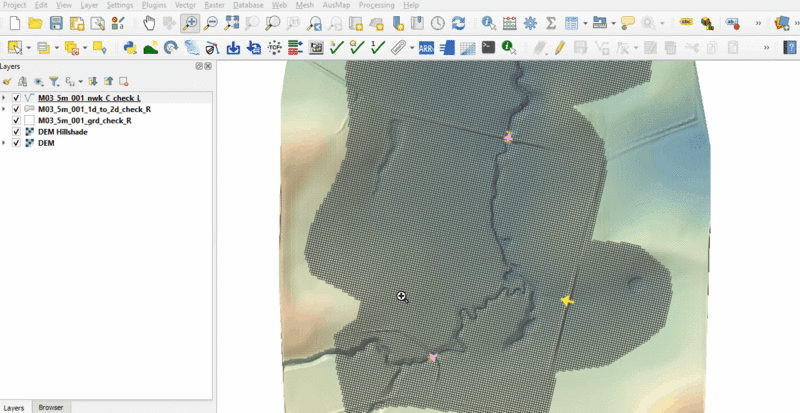This screenshot has width=800, height=413.
Task: Click the Refresh map icon
Action: [458, 22]
